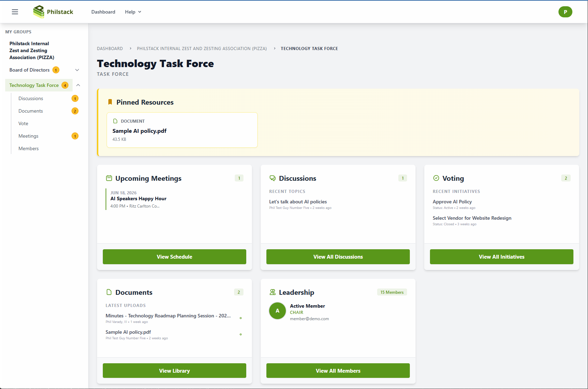Click the document icon next to Documents heading

(x=109, y=292)
